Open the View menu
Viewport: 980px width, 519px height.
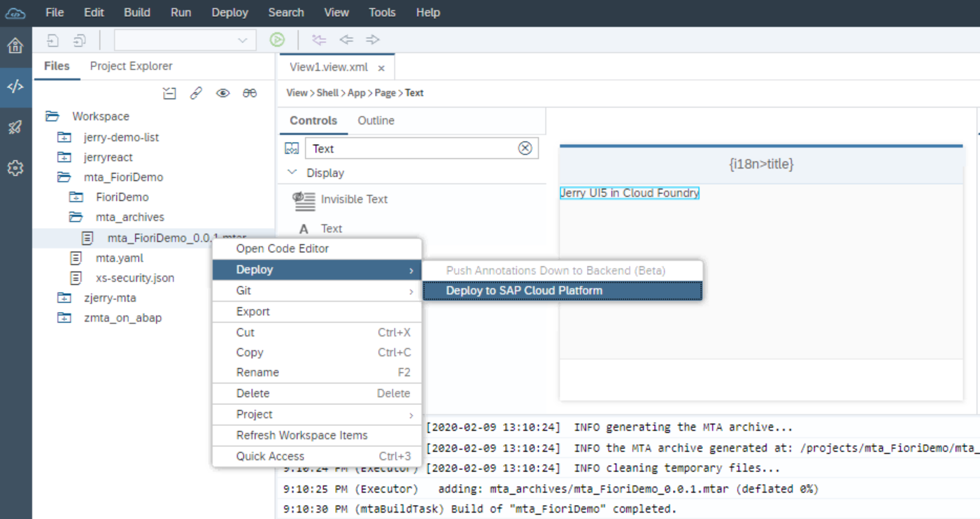(x=336, y=13)
